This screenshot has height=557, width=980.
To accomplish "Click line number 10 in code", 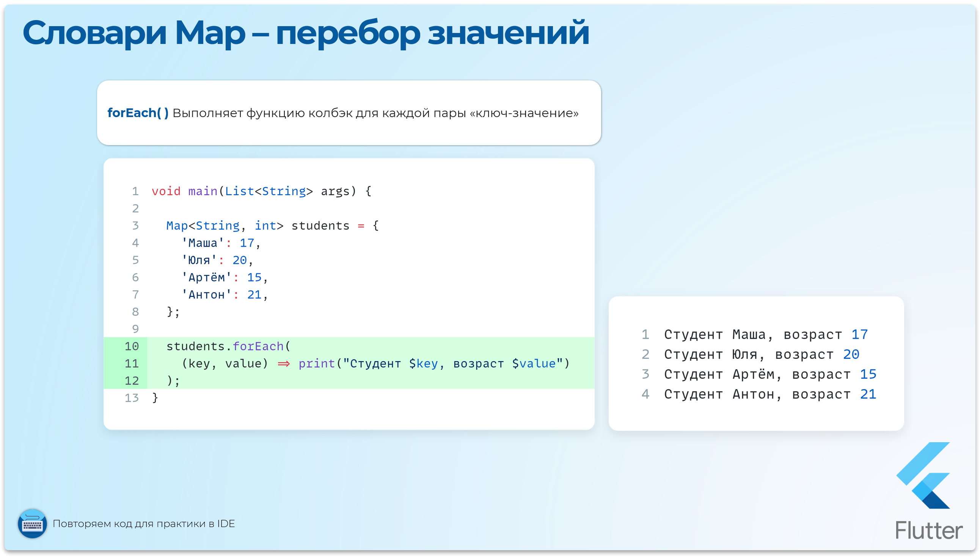I will [132, 346].
